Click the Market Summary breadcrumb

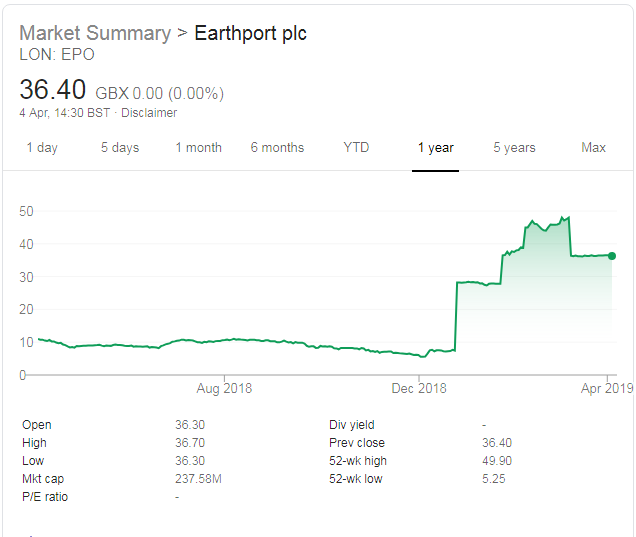pyautogui.click(x=95, y=33)
